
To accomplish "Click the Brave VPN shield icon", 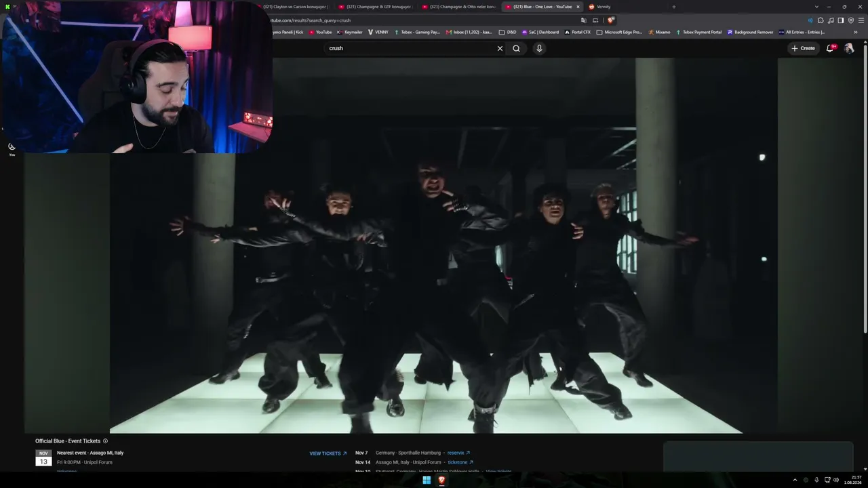I will click(x=851, y=20).
